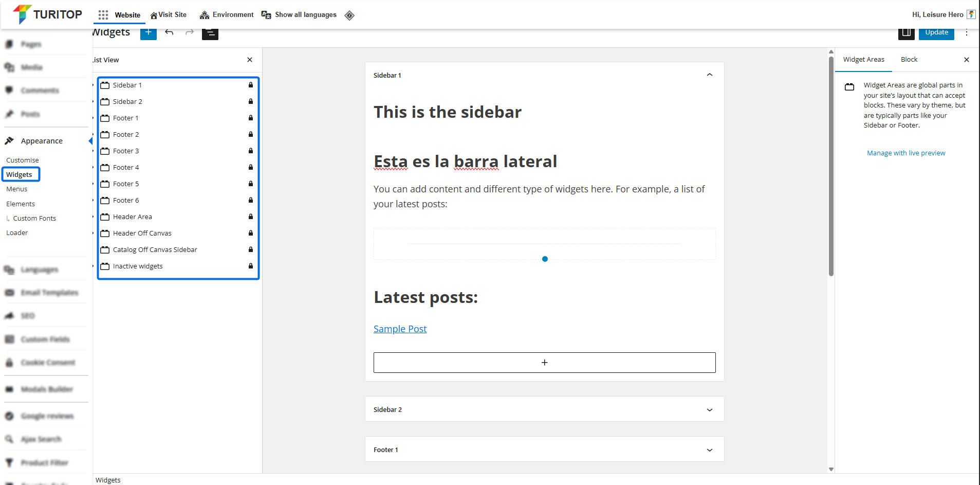980x485 pixels.
Task: Click the blue block inserter plus button
Action: [x=148, y=32]
